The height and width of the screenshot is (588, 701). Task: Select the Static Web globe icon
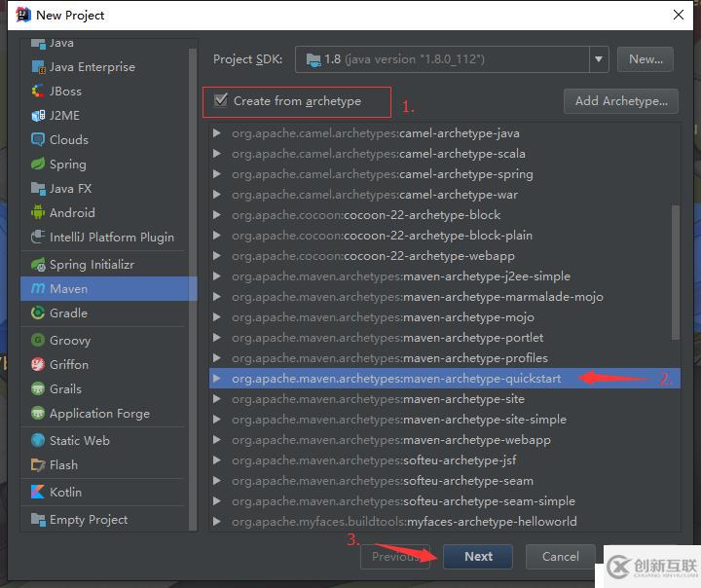(x=38, y=440)
